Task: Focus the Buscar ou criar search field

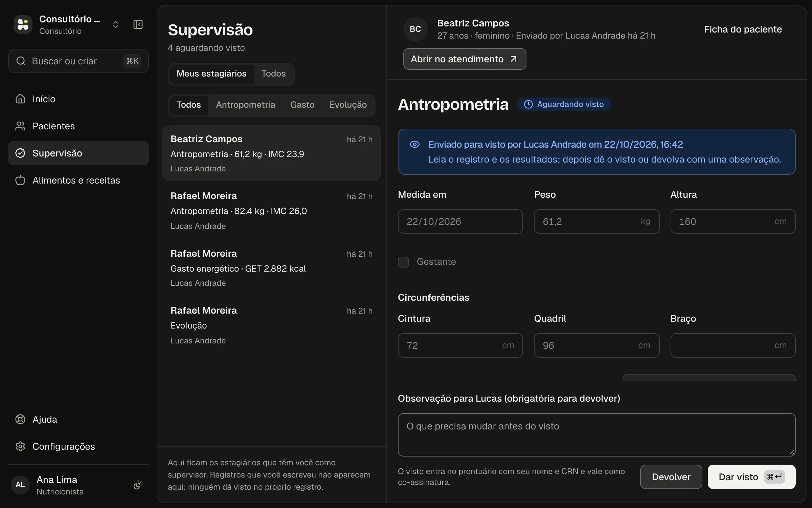Action: (78, 61)
